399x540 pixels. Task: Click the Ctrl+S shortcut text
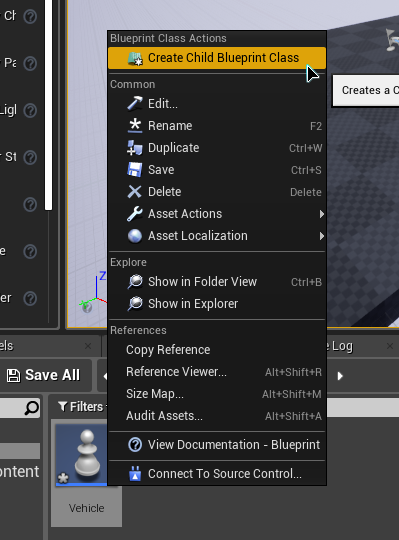click(306, 170)
